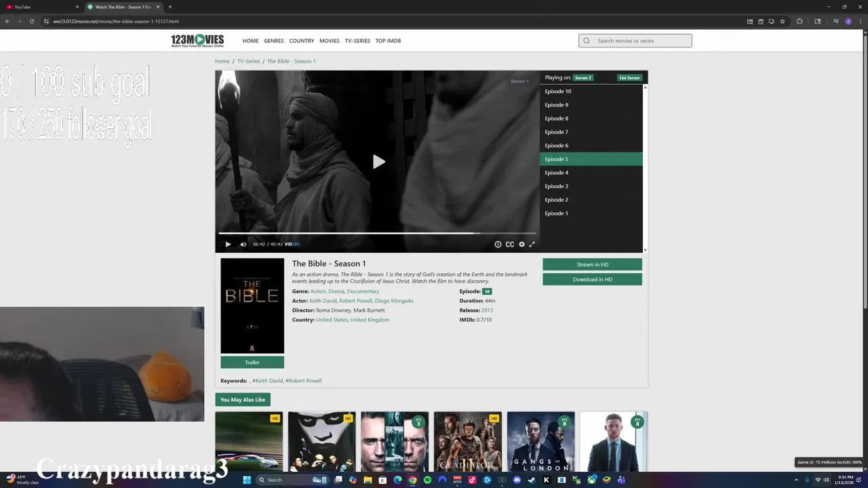868x488 pixels.
Task: Select Episode 10 in the episode list
Action: coord(591,91)
